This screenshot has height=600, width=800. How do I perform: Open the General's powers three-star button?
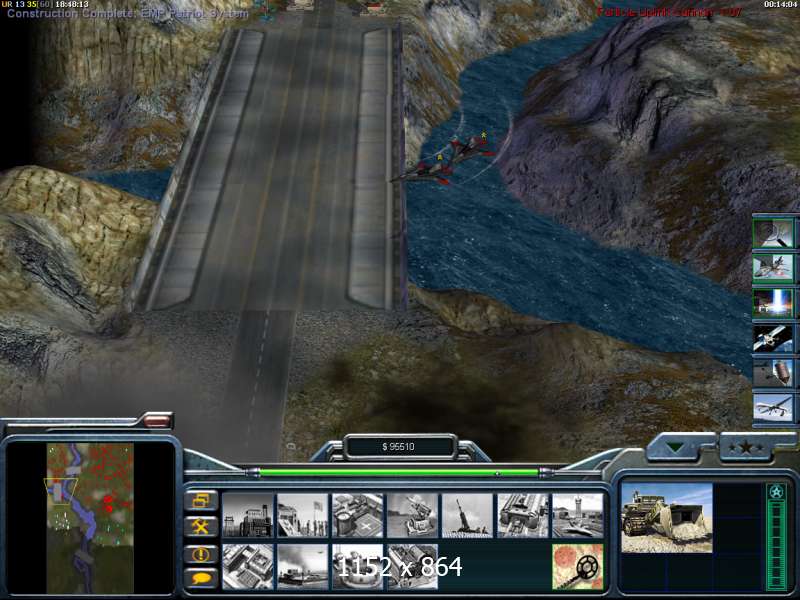tap(746, 448)
